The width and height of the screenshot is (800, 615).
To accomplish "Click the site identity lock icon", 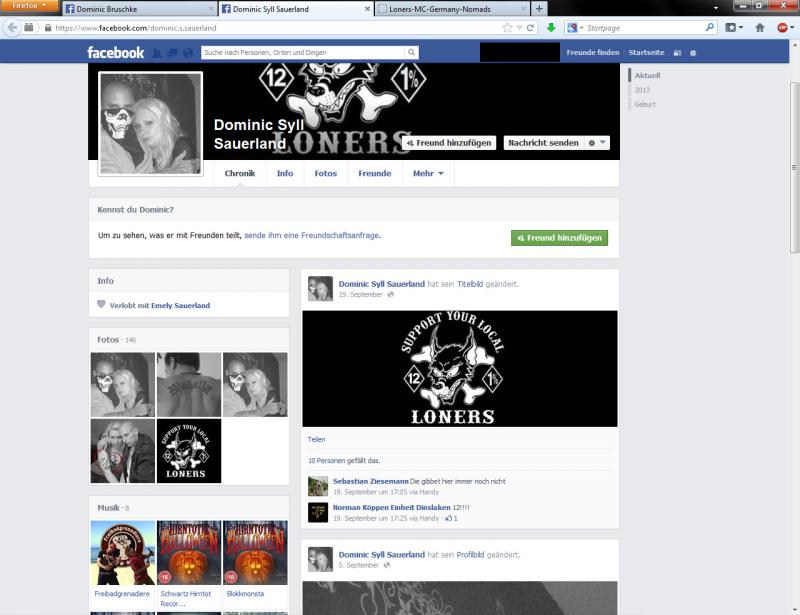I will click(x=48, y=28).
